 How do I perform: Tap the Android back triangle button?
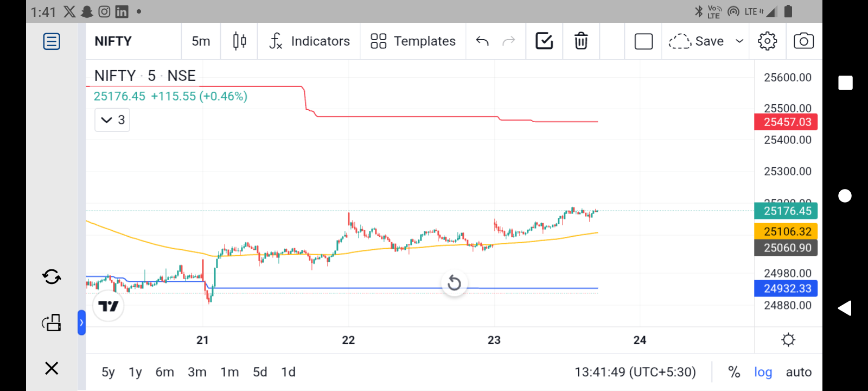(x=845, y=308)
